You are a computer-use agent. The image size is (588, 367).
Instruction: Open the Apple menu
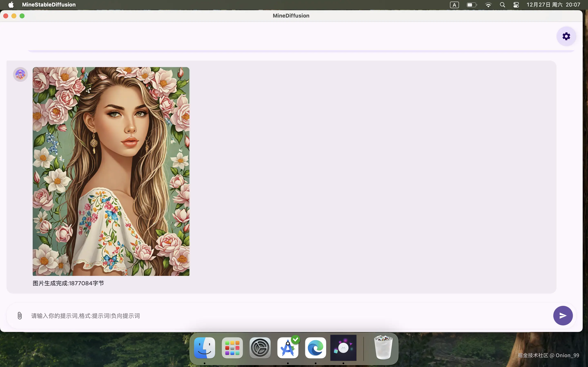[x=11, y=5]
